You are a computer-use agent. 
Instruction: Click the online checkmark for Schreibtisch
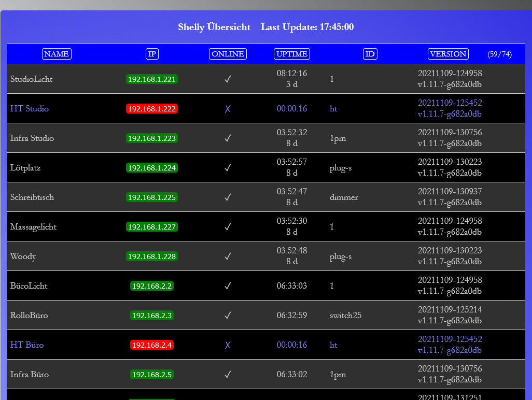pyautogui.click(x=228, y=197)
